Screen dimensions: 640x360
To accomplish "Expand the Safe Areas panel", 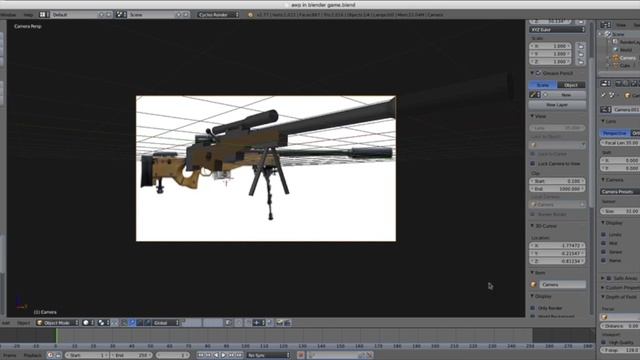I will [603, 278].
